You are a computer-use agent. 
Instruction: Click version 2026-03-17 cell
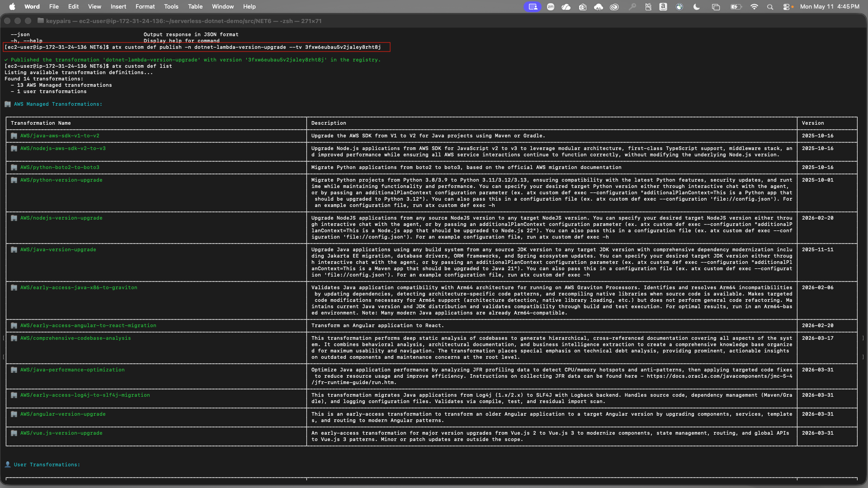pyautogui.click(x=817, y=338)
